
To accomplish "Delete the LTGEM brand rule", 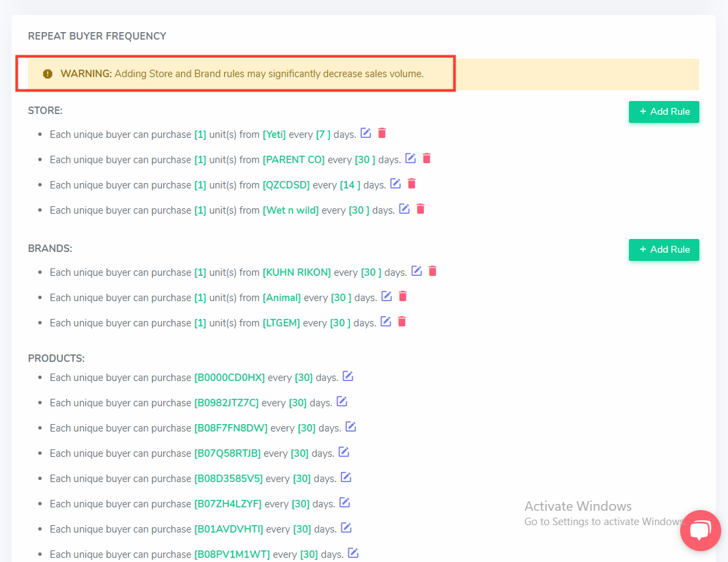I will [x=402, y=322].
